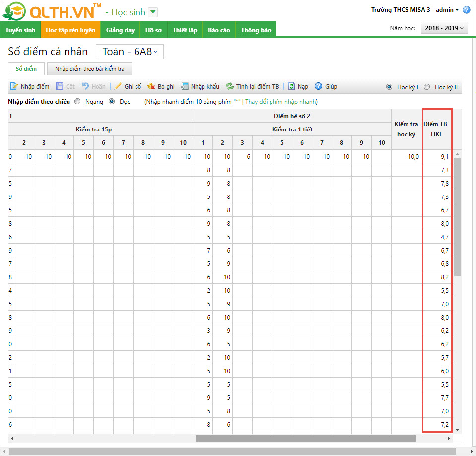Click the Kiểm tra 1 tiết header
This screenshot has height=456, width=476.
292,129
